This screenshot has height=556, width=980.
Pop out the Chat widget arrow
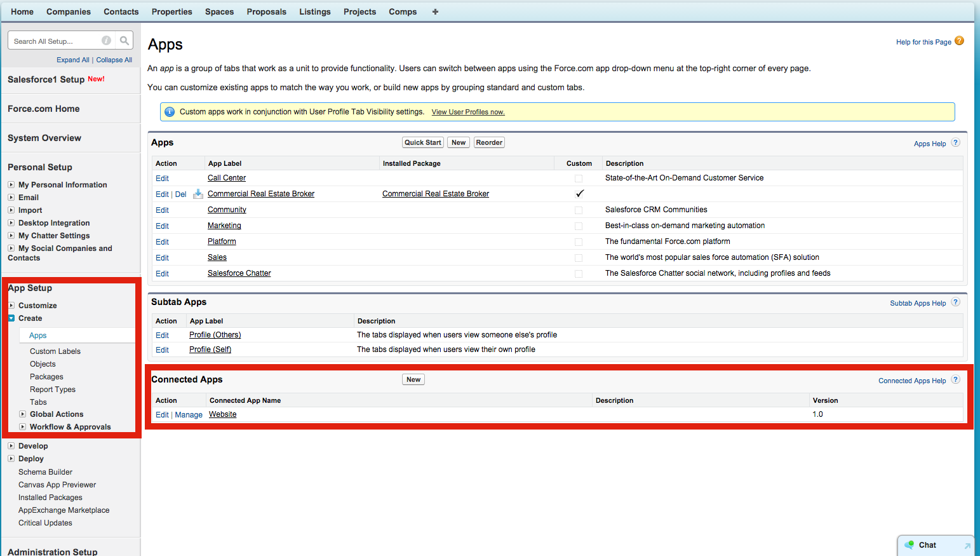click(967, 546)
